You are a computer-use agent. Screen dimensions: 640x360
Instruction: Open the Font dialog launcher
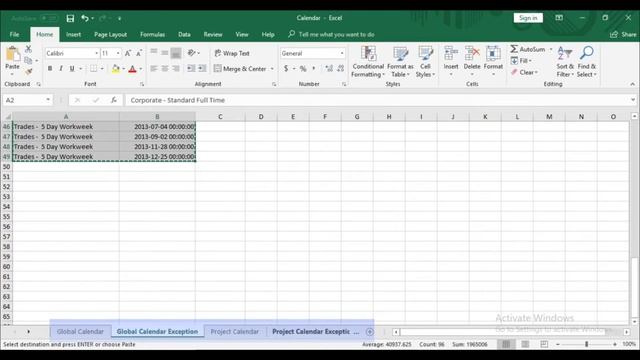[x=142, y=84]
